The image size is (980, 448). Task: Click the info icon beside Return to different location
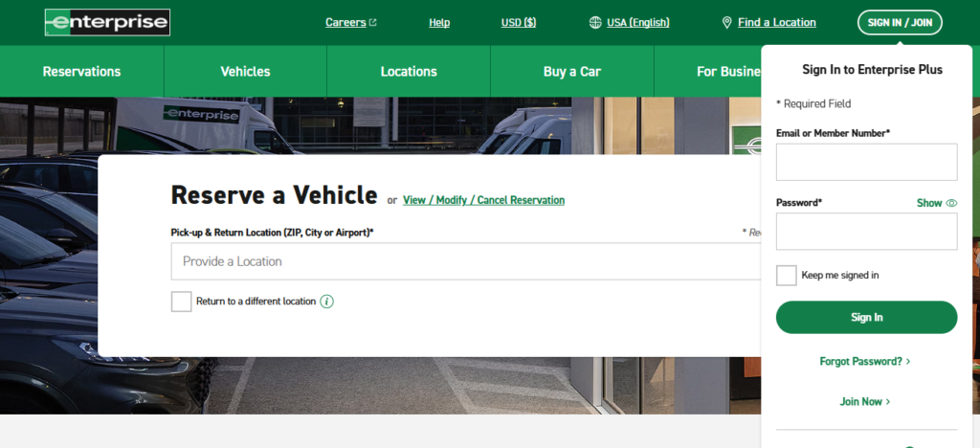tap(326, 302)
